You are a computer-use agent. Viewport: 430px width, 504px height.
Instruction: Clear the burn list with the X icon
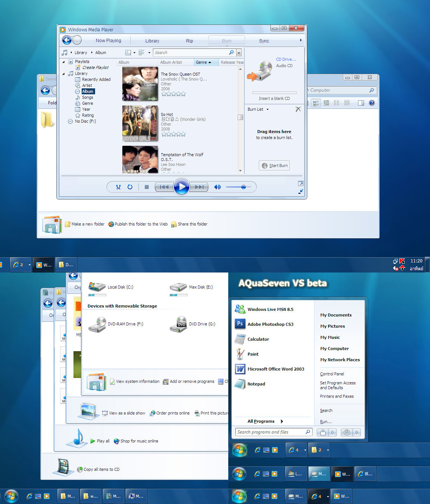pos(298,109)
